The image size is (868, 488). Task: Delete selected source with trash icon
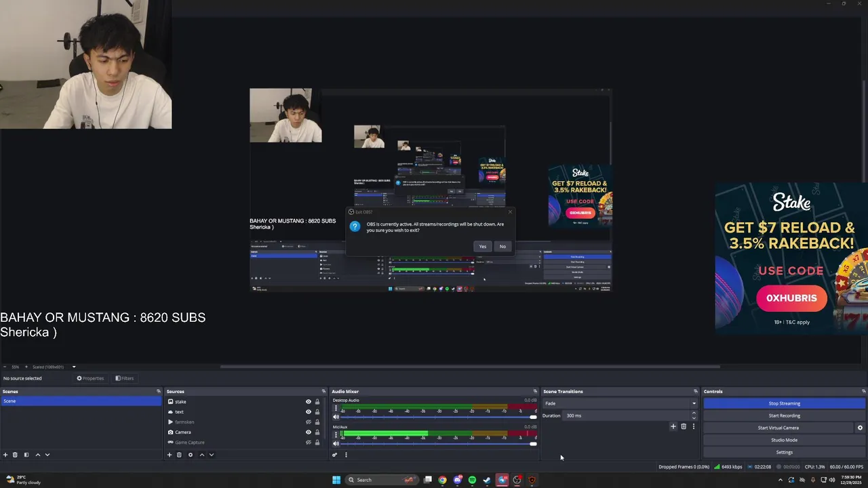point(179,455)
